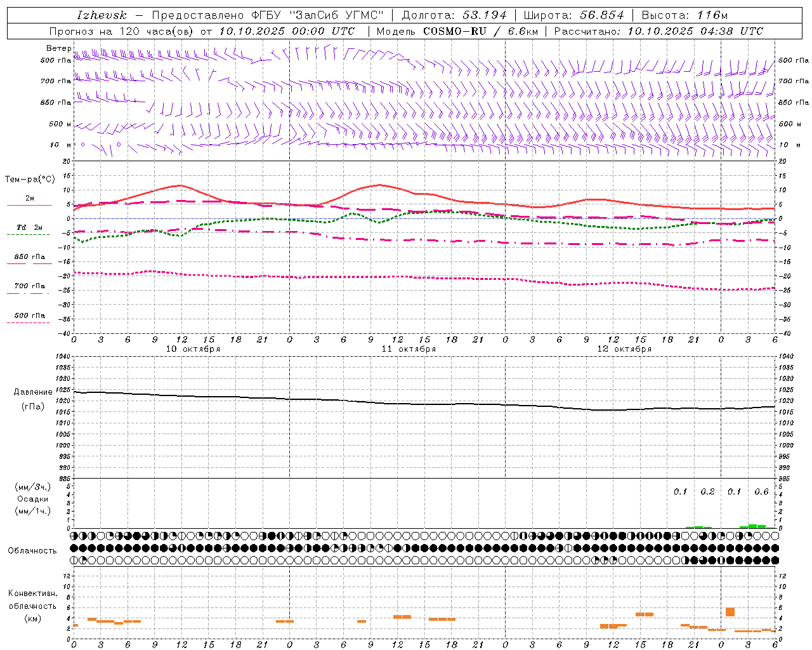Click the Ветер wind panel label
Screen dimensions: 812x650
(x=58, y=48)
